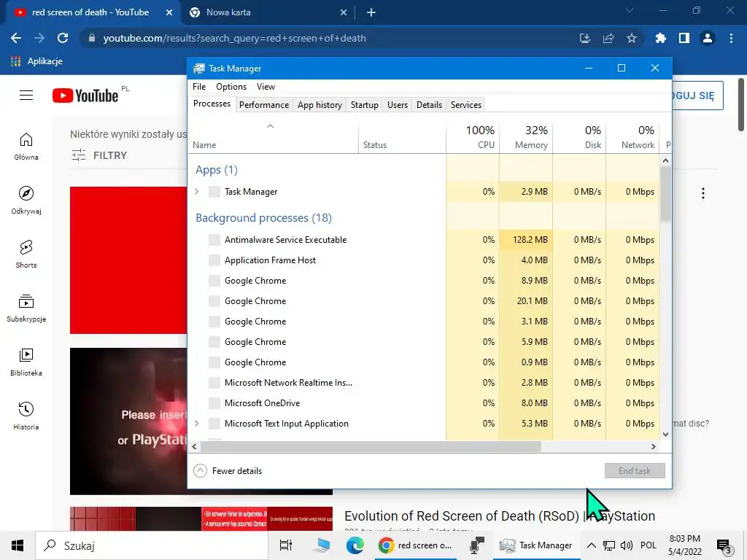747x560 pixels.
Task: Switch to Performance tab
Action: pos(264,105)
